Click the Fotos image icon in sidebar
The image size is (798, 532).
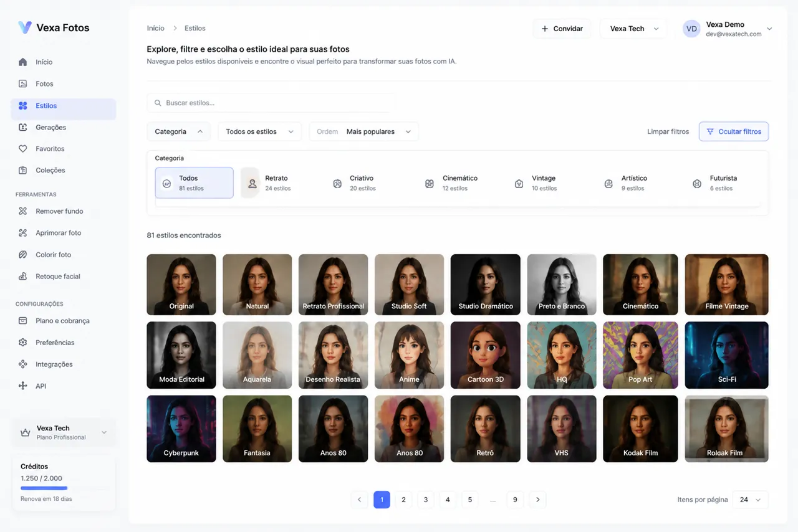[23, 83]
